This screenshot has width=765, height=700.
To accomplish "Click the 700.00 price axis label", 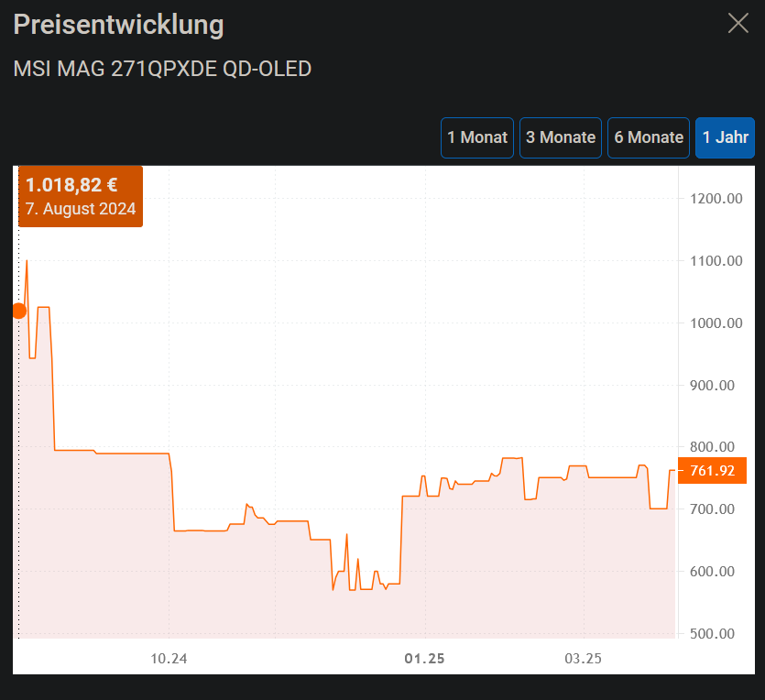I will 712,509.
